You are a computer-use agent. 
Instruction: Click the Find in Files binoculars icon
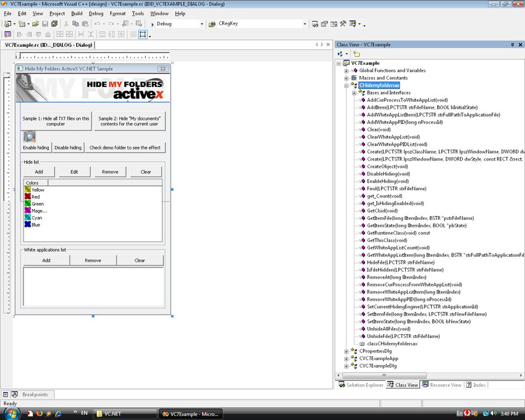point(212,24)
